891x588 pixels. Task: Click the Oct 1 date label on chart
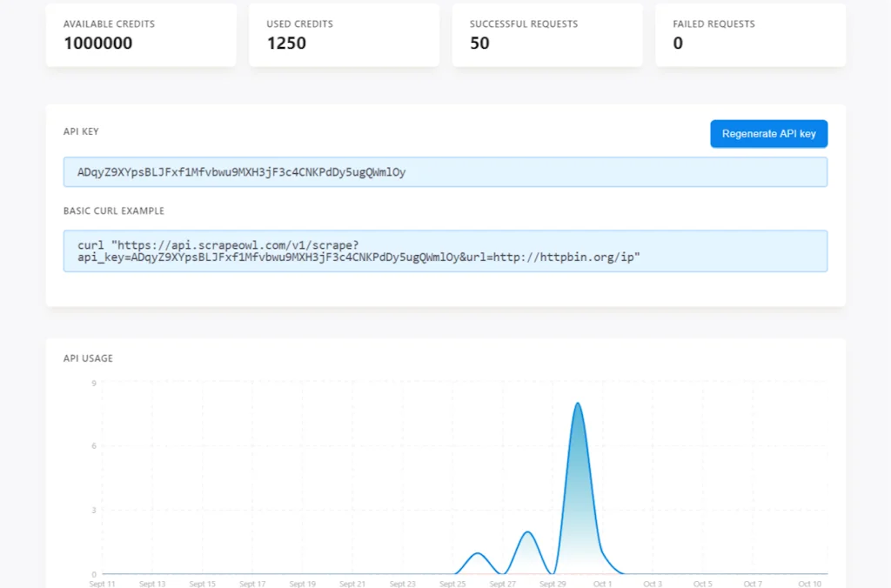(x=603, y=584)
